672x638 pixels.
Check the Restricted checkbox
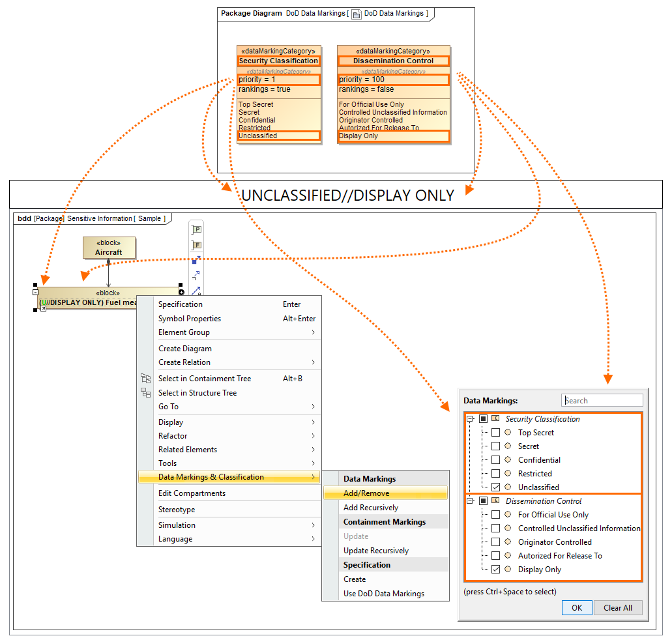495,474
